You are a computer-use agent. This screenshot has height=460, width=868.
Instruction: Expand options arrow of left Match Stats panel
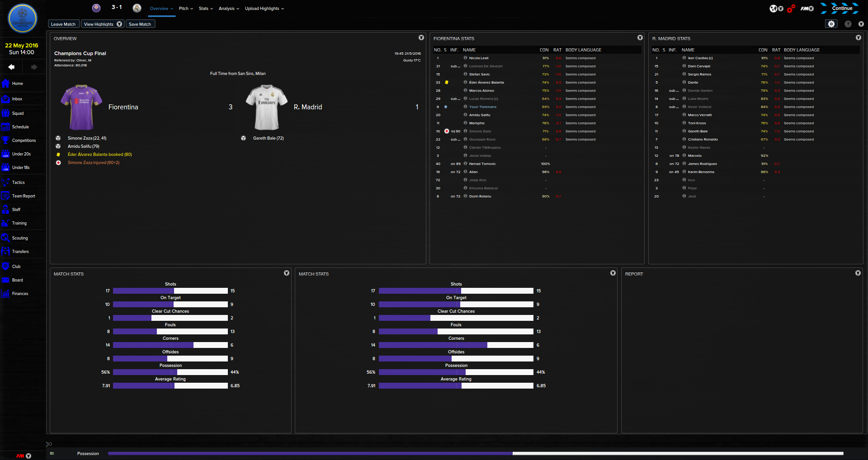[287, 273]
